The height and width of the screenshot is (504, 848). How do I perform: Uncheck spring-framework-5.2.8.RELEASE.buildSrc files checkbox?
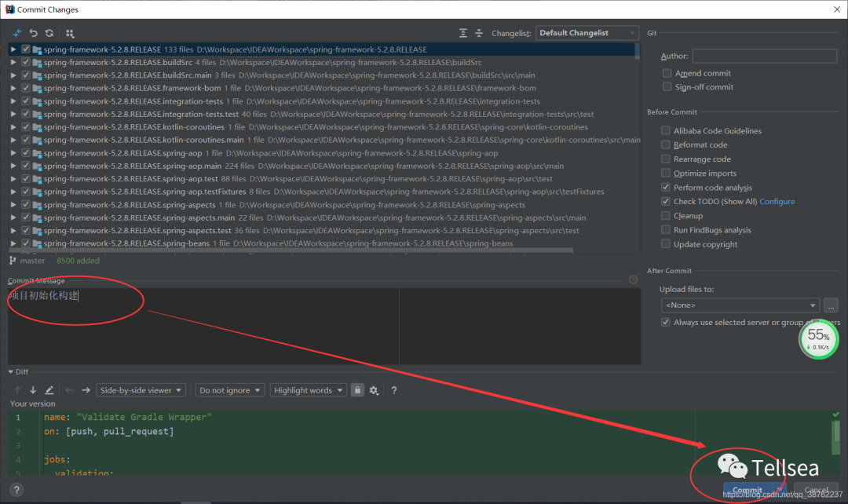25,62
